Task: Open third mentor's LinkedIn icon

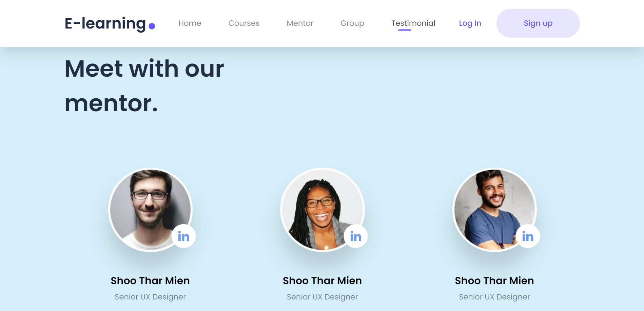Action: (x=528, y=236)
